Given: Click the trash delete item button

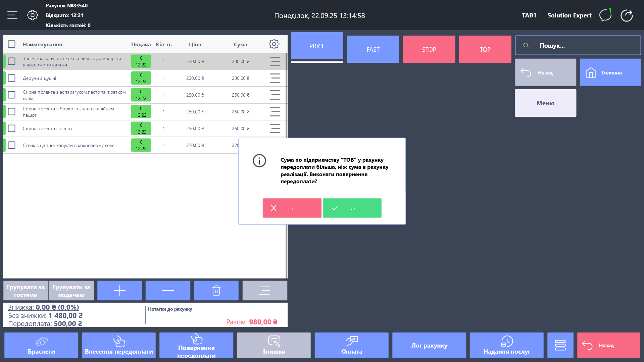Looking at the screenshot, I should [x=216, y=291].
